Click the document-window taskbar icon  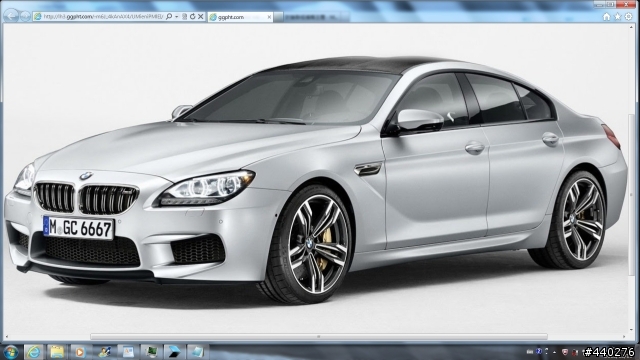pos(128,352)
